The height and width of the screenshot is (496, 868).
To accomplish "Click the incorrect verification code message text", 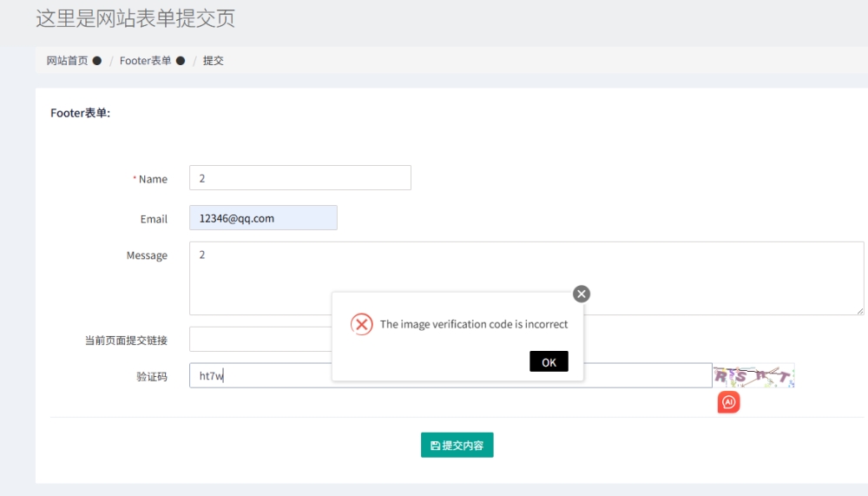I will (x=474, y=324).
